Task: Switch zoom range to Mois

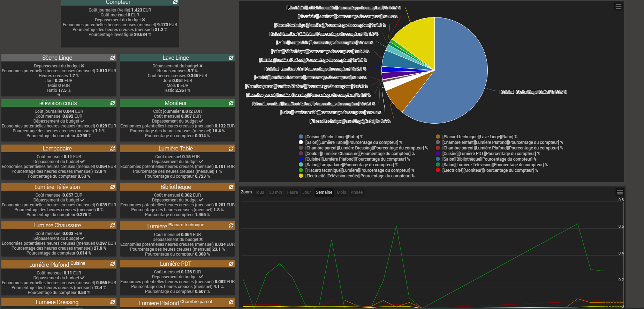Action: [x=341, y=192]
